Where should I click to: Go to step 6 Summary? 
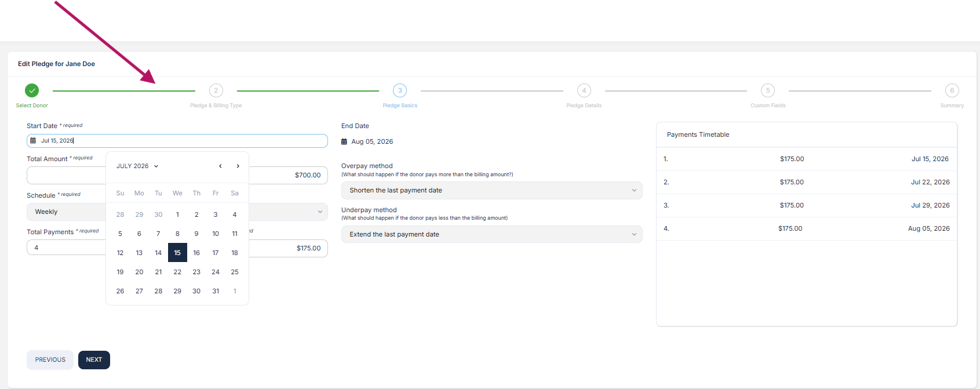[x=952, y=90]
